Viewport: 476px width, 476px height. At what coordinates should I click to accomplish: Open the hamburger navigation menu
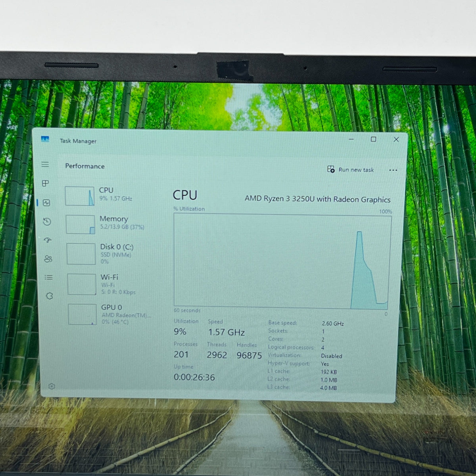[45, 164]
